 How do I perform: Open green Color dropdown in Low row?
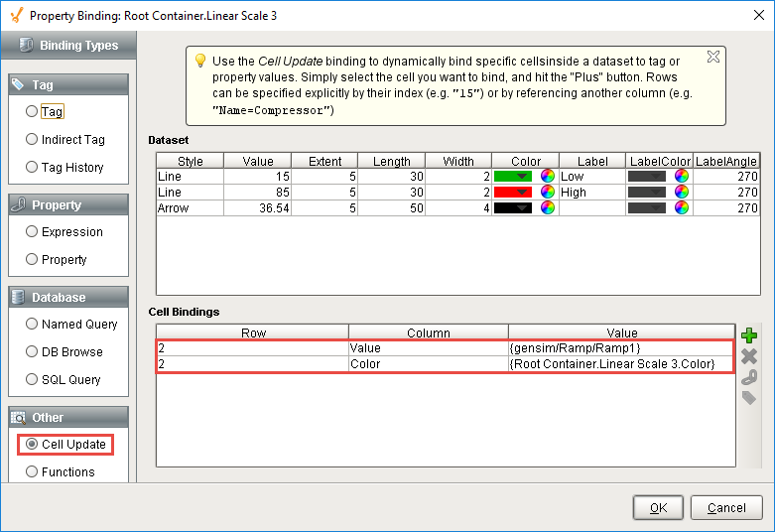(x=513, y=177)
